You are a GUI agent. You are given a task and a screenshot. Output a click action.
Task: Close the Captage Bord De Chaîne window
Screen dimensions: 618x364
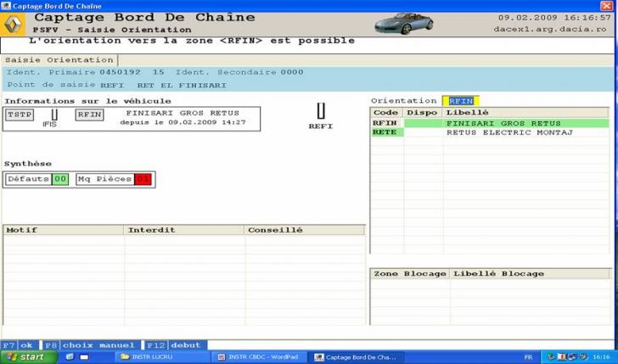point(606,5)
